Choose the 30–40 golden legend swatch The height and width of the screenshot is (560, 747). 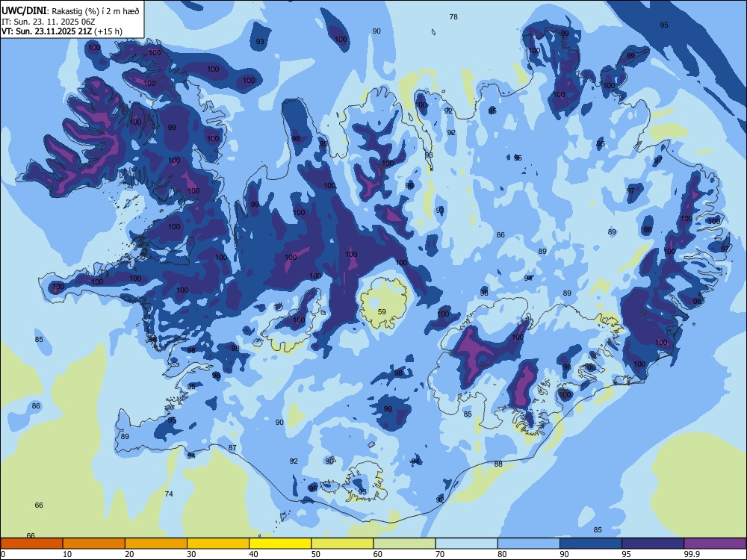pos(218,544)
